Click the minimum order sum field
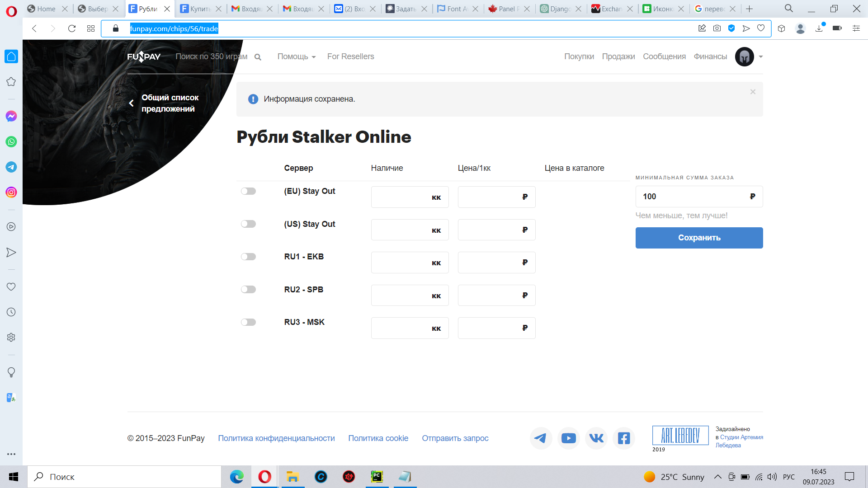 [x=699, y=197]
